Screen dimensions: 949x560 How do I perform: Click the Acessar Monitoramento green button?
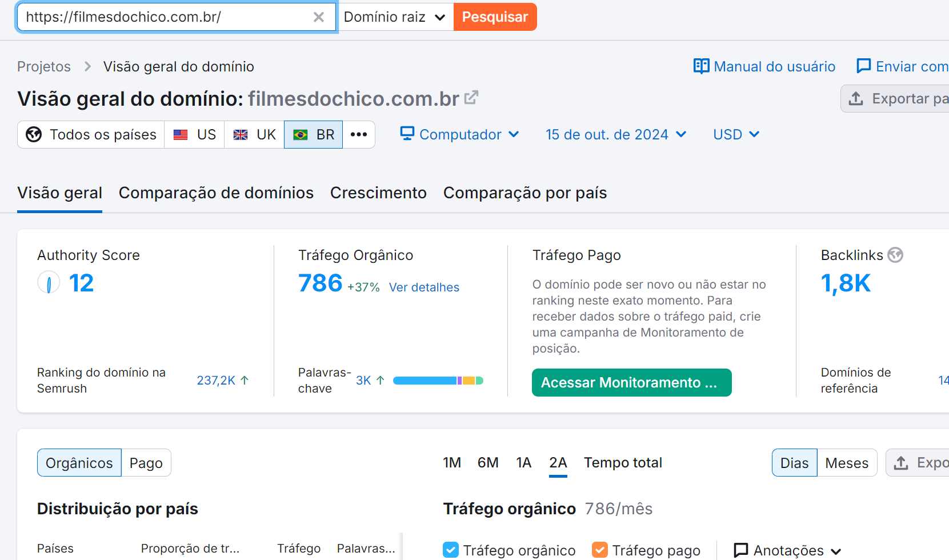[x=631, y=382]
